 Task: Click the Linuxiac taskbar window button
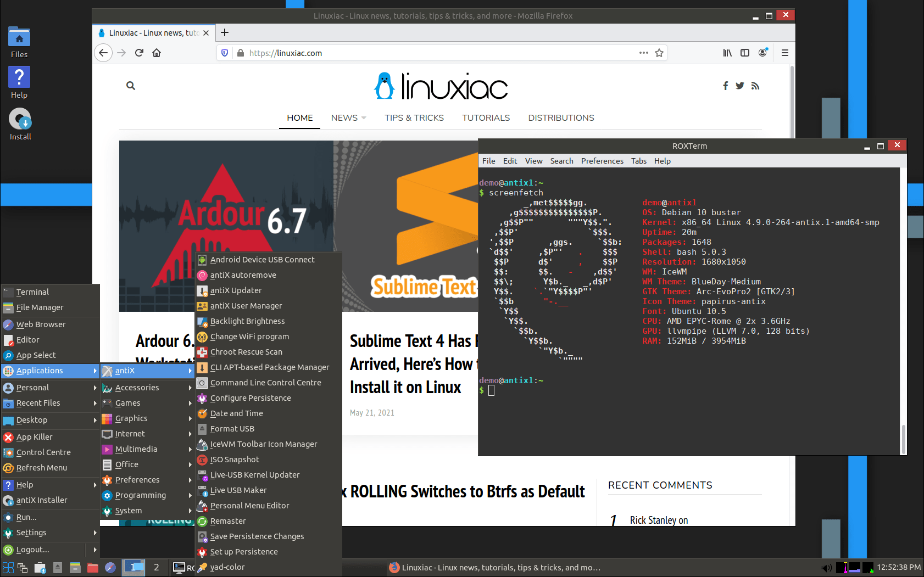click(x=494, y=568)
